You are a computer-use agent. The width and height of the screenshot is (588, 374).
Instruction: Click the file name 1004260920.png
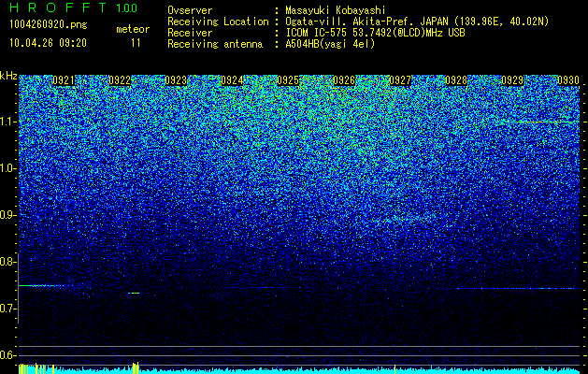point(49,25)
